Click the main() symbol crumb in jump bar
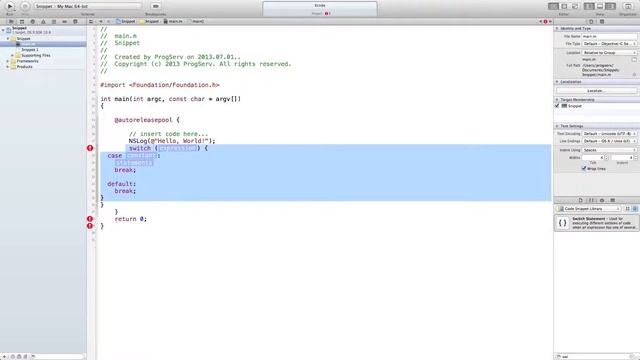Image resolution: width=640 pixels, height=360 pixels. [196, 21]
